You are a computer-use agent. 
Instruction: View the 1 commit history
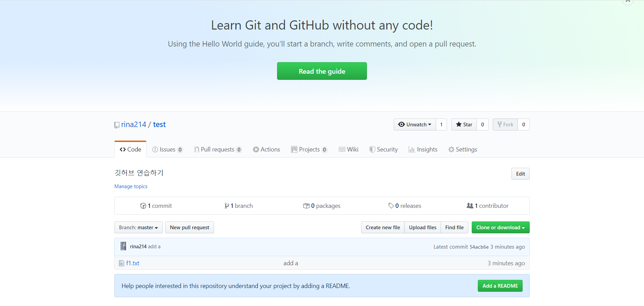[156, 206]
